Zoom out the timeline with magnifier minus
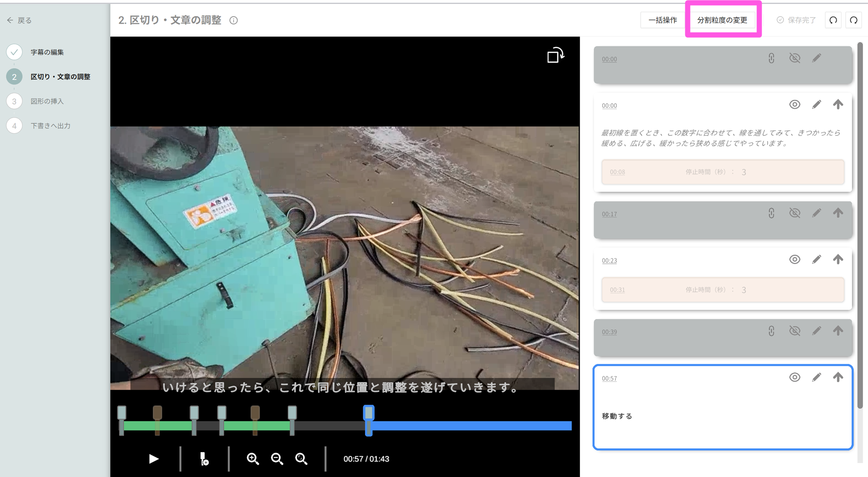This screenshot has height=477, width=868. [x=277, y=459]
